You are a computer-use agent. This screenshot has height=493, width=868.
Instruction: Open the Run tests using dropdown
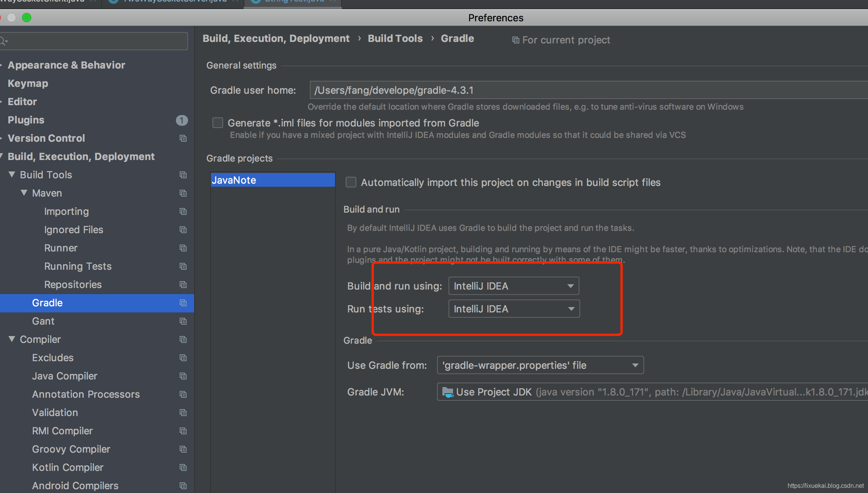tap(514, 309)
